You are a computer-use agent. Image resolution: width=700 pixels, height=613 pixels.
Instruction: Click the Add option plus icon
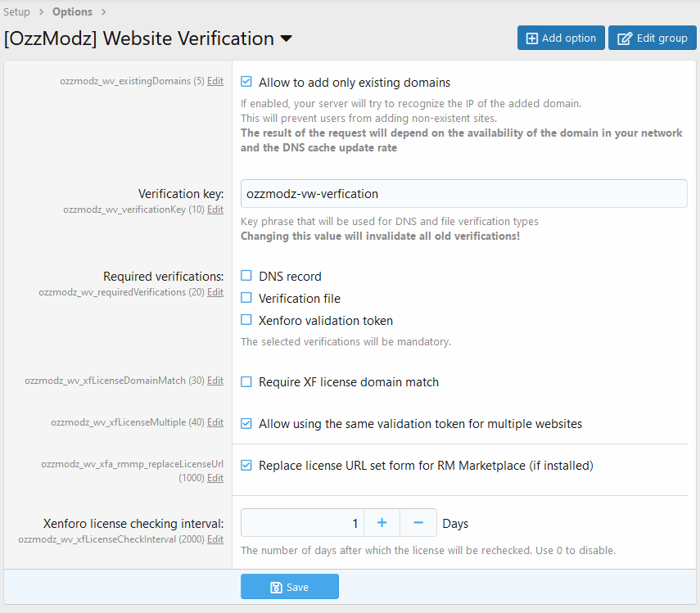click(x=532, y=38)
